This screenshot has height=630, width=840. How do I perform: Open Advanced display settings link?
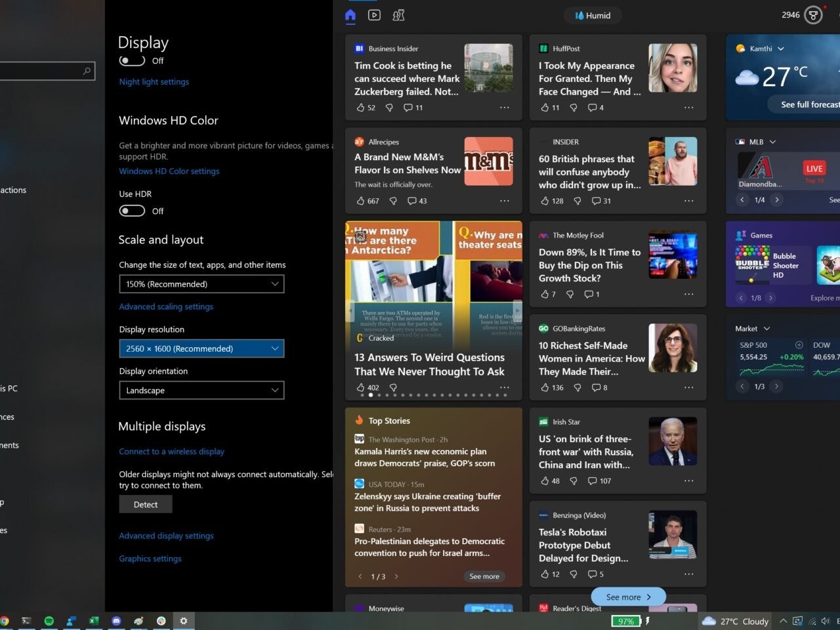166,535
